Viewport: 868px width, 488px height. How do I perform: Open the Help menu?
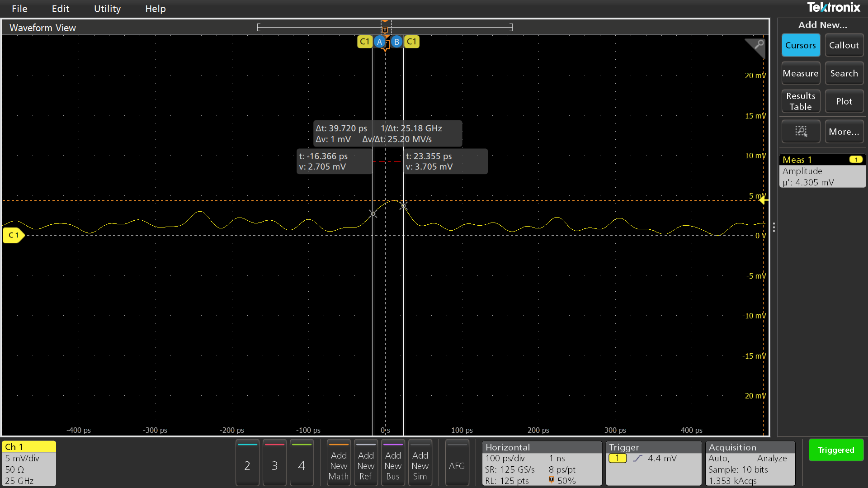[155, 9]
